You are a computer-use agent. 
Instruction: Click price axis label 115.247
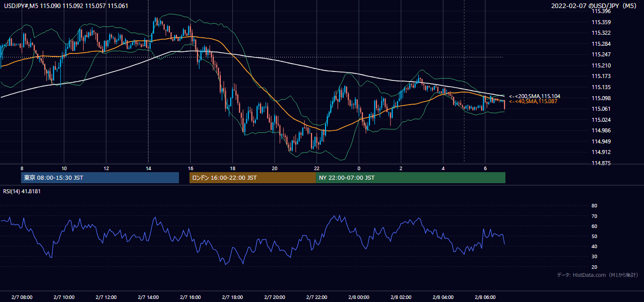pyautogui.click(x=601, y=54)
